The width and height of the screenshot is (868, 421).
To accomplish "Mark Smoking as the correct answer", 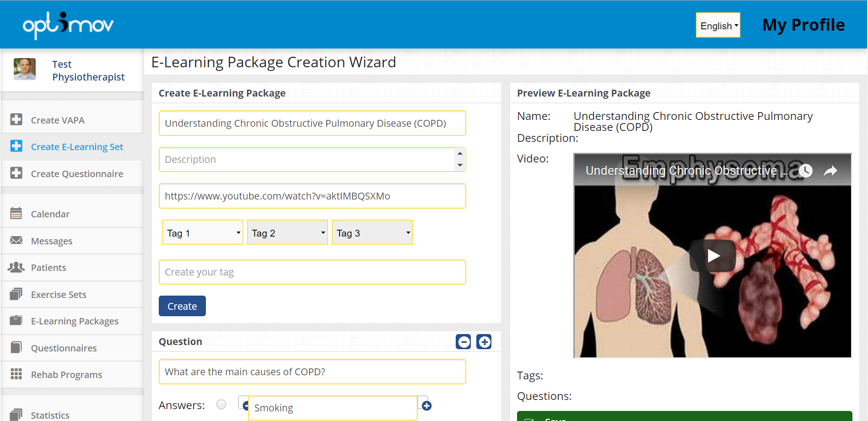I will click(x=221, y=405).
